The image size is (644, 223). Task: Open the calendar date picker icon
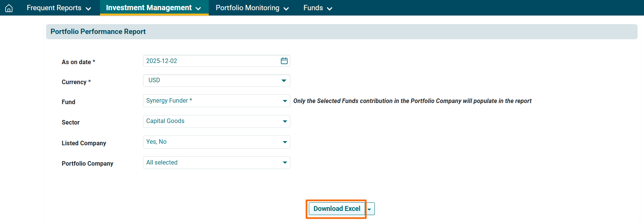point(284,61)
